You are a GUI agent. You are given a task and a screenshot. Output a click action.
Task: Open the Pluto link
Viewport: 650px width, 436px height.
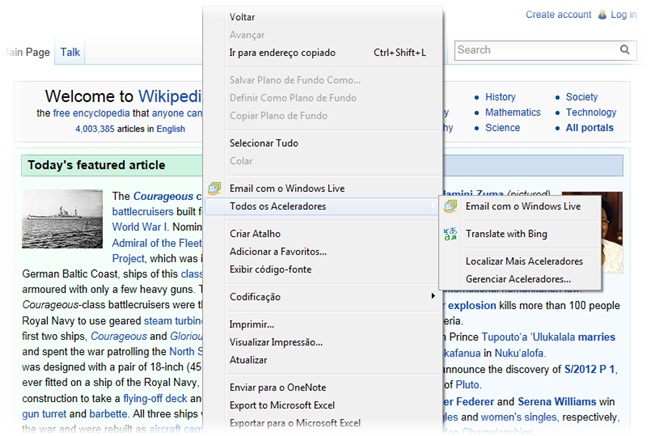click(x=467, y=385)
